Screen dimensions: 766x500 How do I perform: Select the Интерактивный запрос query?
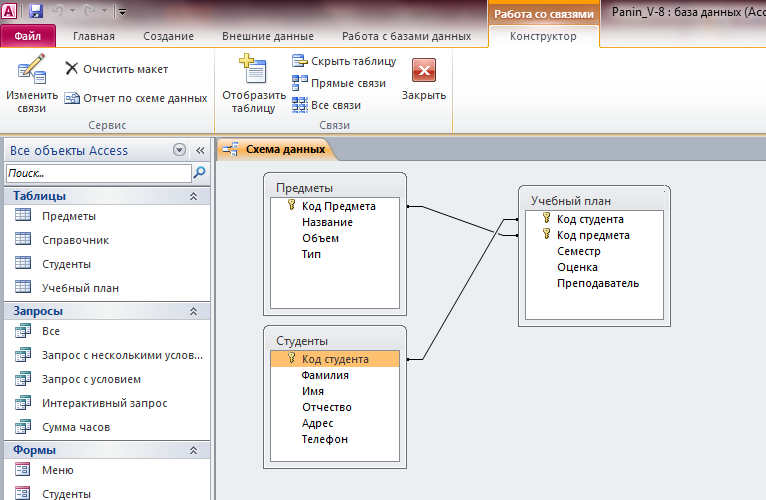click(x=107, y=403)
